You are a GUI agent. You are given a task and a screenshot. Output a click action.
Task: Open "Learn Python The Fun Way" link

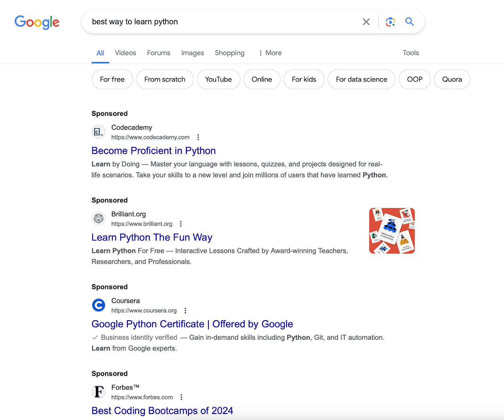(x=152, y=237)
